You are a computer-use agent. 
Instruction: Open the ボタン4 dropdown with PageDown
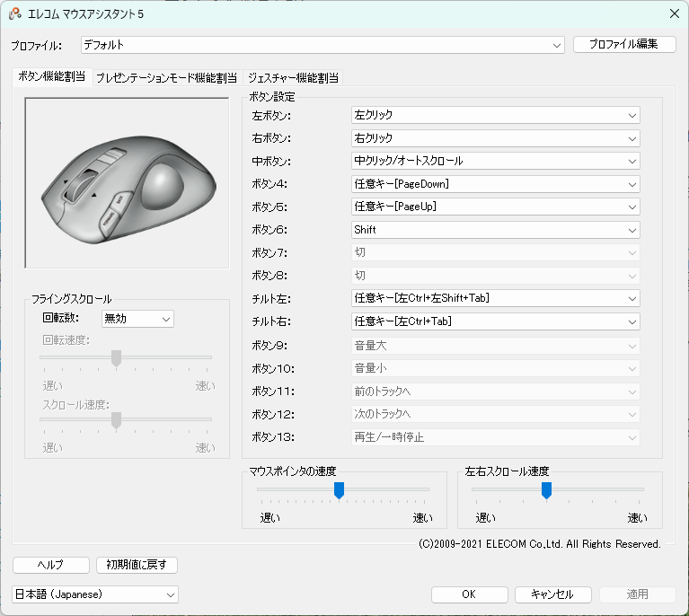(496, 184)
